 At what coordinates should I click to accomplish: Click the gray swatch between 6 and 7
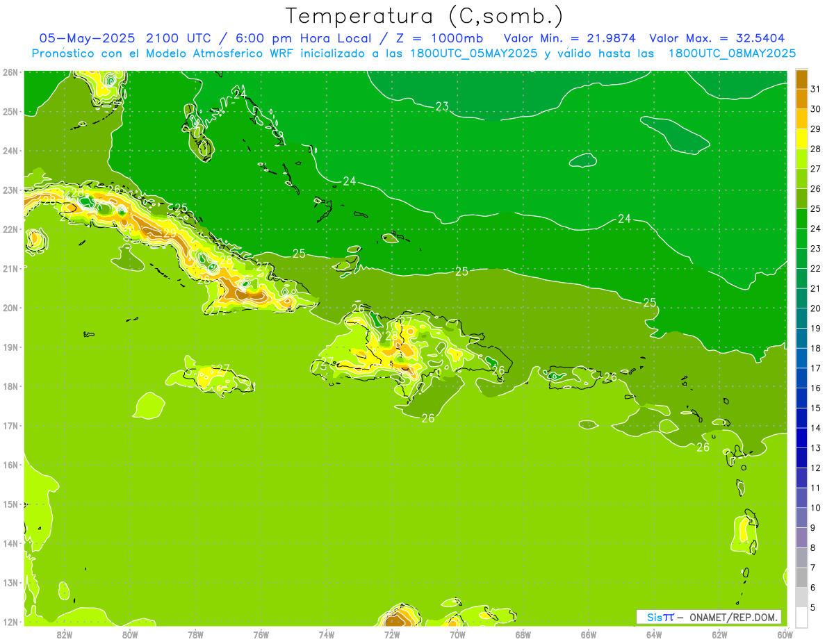801,578
